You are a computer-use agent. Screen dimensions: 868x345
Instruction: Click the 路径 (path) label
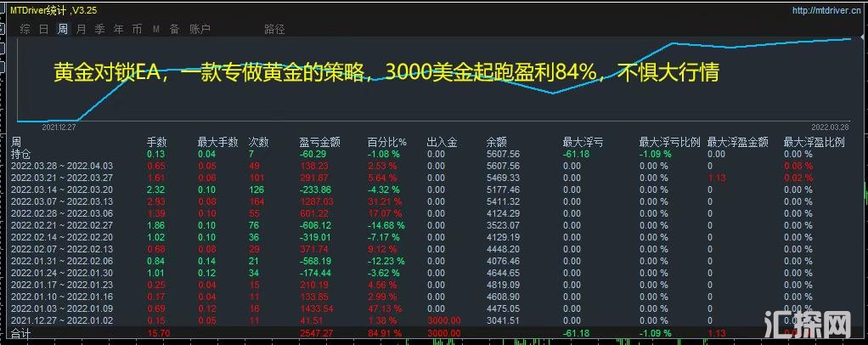pos(274,29)
